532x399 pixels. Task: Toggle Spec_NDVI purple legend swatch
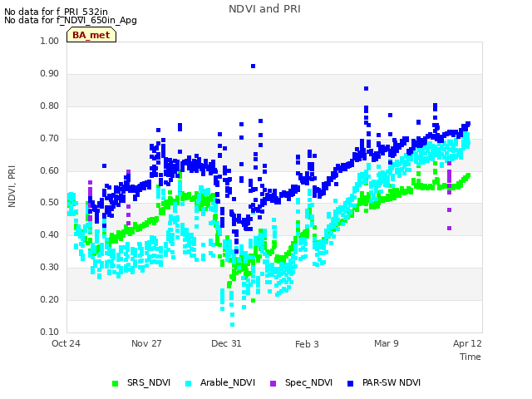point(273,383)
